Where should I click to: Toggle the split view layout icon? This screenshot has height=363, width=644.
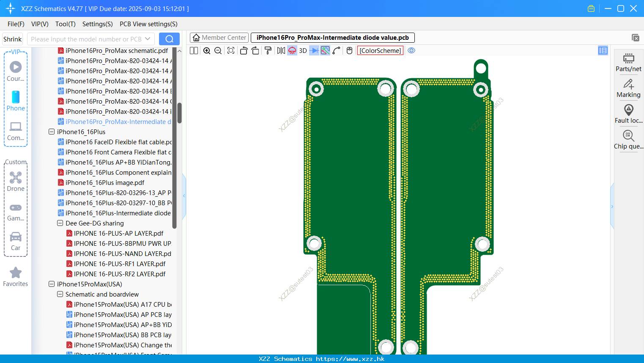tap(194, 50)
